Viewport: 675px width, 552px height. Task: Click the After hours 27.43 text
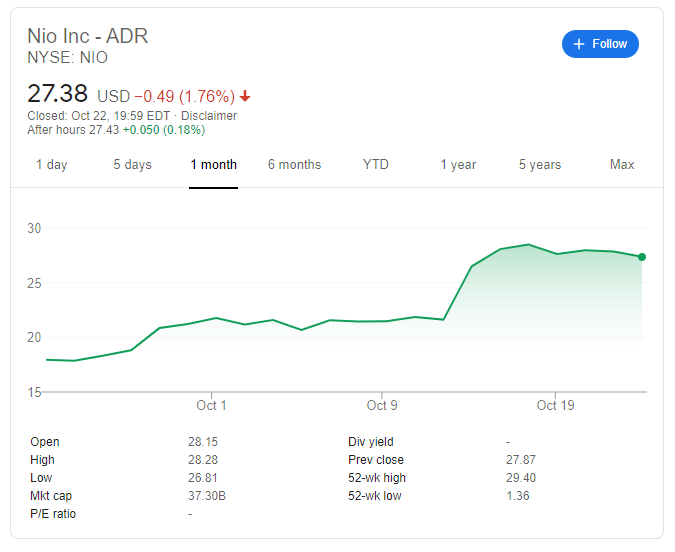click(73, 130)
